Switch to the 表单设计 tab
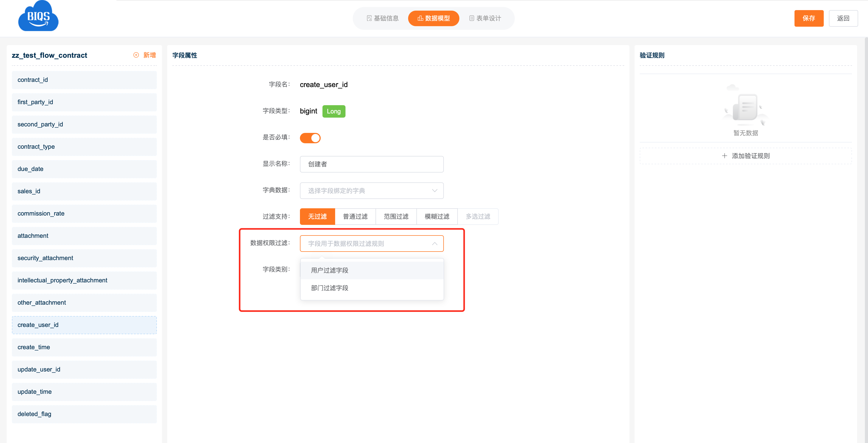Image resolution: width=868 pixels, height=443 pixels. click(485, 18)
